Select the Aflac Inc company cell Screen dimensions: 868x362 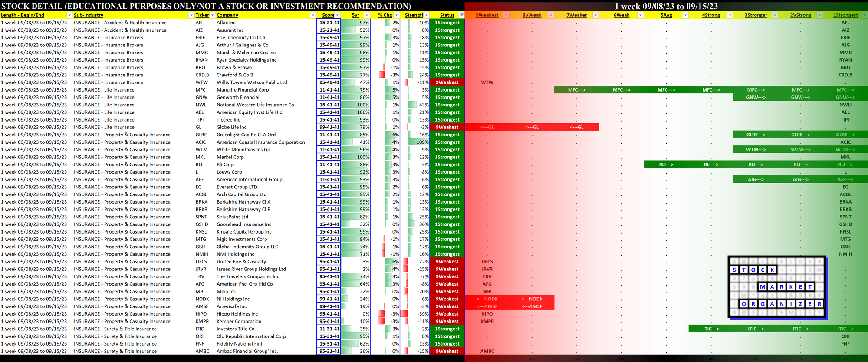(x=266, y=23)
